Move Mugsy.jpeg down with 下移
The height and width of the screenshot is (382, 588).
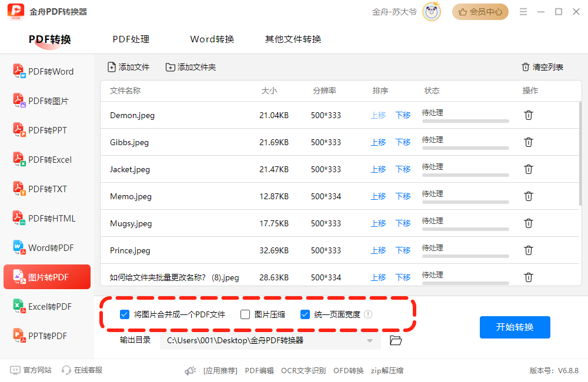403,223
